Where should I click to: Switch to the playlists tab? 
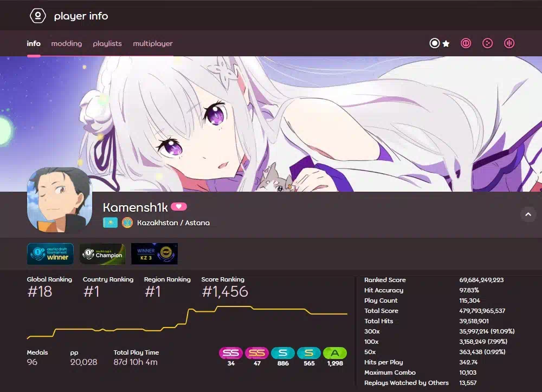(107, 43)
